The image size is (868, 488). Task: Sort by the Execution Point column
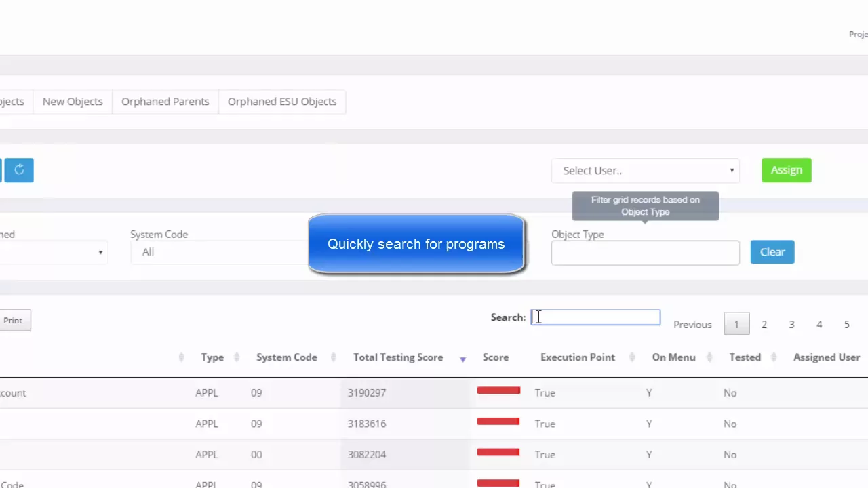(578, 357)
